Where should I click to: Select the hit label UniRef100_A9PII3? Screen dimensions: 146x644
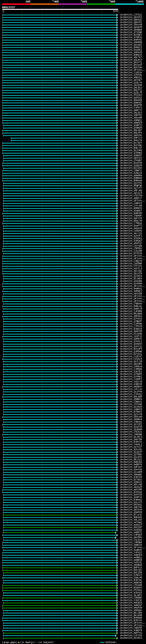coord(131,138)
